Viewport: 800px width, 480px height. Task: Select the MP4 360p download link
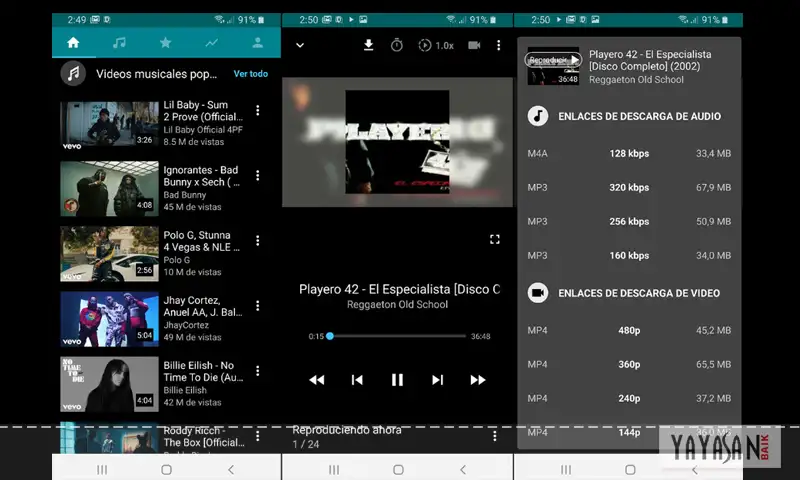(629, 364)
